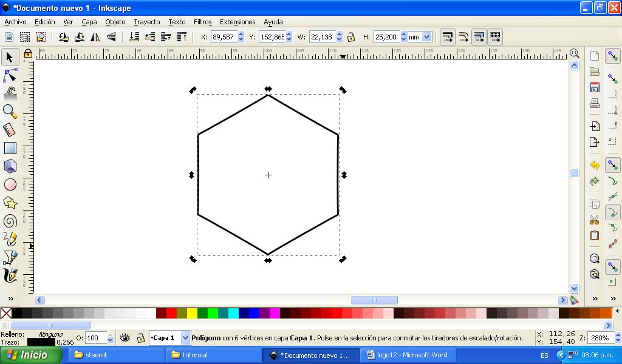Toggle move patterns with object
The image size is (622, 364).
(x=495, y=37)
